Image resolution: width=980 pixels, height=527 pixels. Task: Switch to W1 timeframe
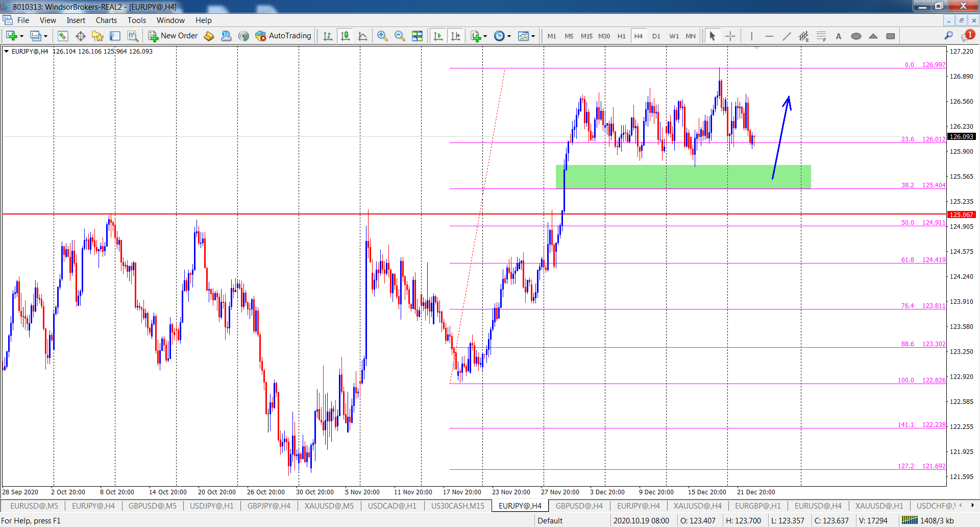pos(674,36)
